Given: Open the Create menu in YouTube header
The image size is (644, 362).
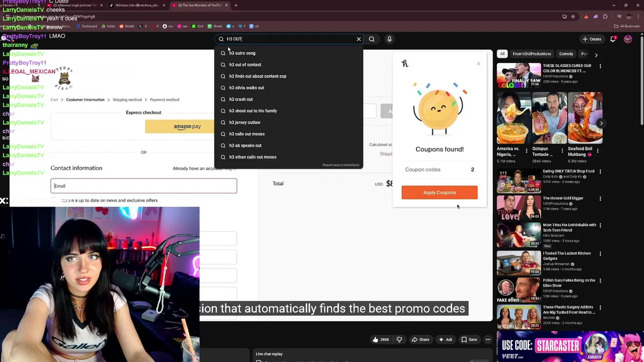Looking at the screenshot, I should tap(592, 39).
